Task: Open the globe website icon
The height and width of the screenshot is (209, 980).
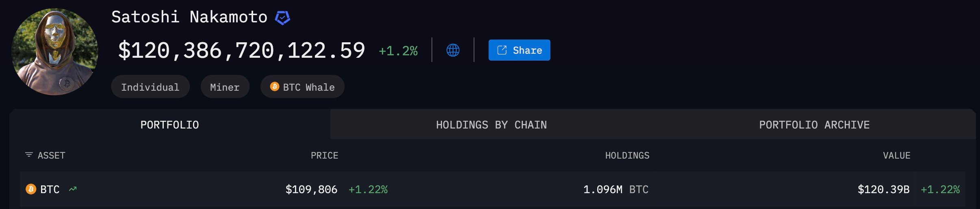Action: tap(453, 50)
